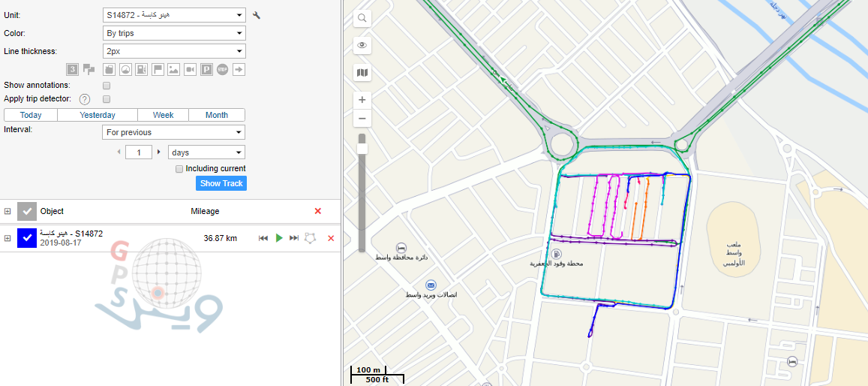
Task: Open the Color dropdown set to By trips
Action: pos(173,33)
